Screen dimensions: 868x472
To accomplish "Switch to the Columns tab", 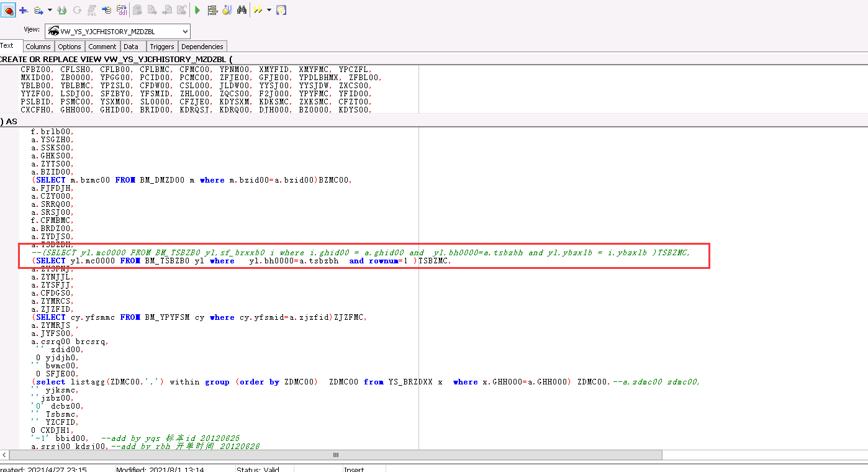I will (x=38, y=47).
